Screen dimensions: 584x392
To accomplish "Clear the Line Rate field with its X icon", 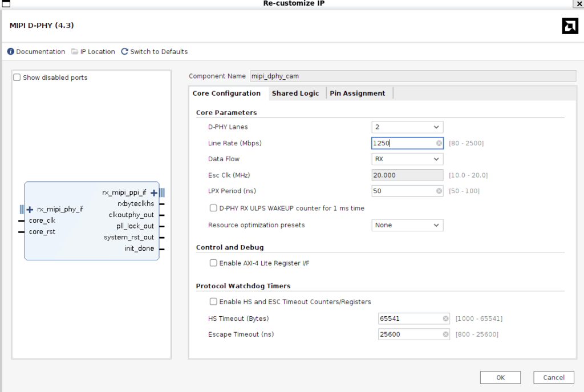I will tap(439, 143).
